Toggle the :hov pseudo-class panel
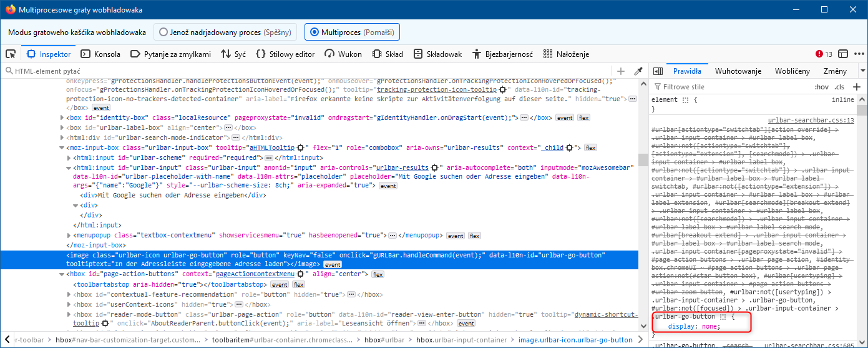 (x=821, y=87)
